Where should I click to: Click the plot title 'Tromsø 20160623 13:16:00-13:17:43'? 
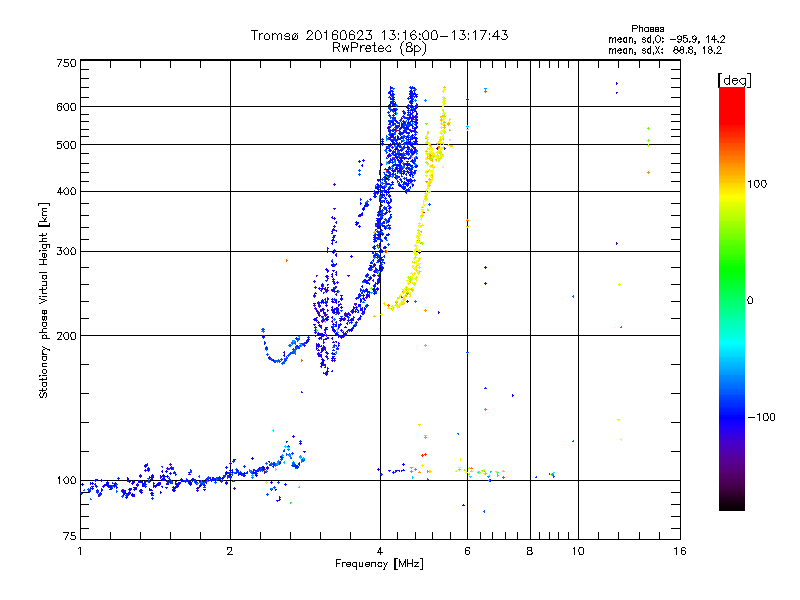pyautogui.click(x=379, y=35)
